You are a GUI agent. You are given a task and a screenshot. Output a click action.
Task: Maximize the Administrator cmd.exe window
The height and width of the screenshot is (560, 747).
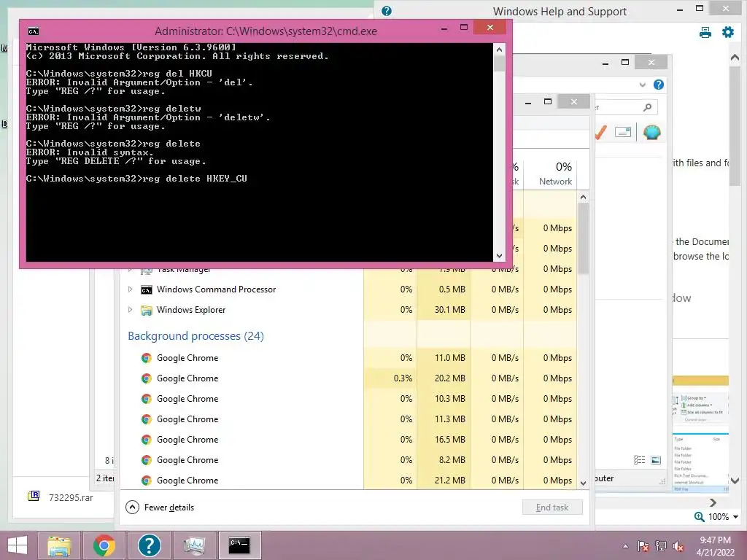pos(463,28)
